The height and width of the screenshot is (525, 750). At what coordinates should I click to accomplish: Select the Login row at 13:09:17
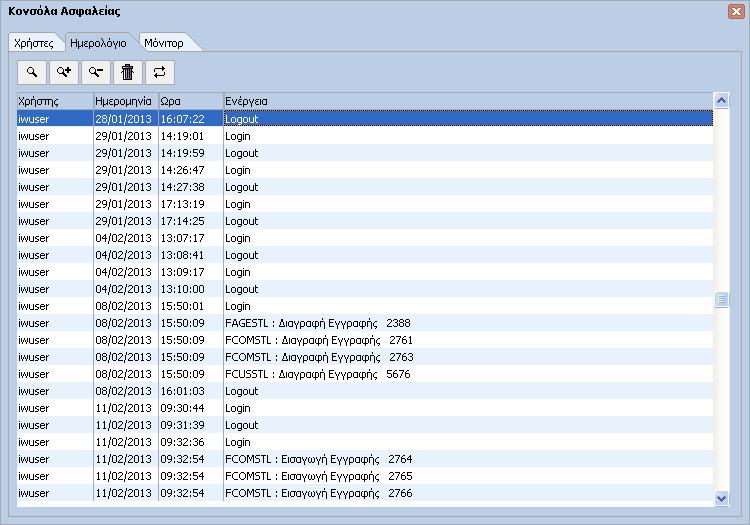pyautogui.click(x=365, y=272)
